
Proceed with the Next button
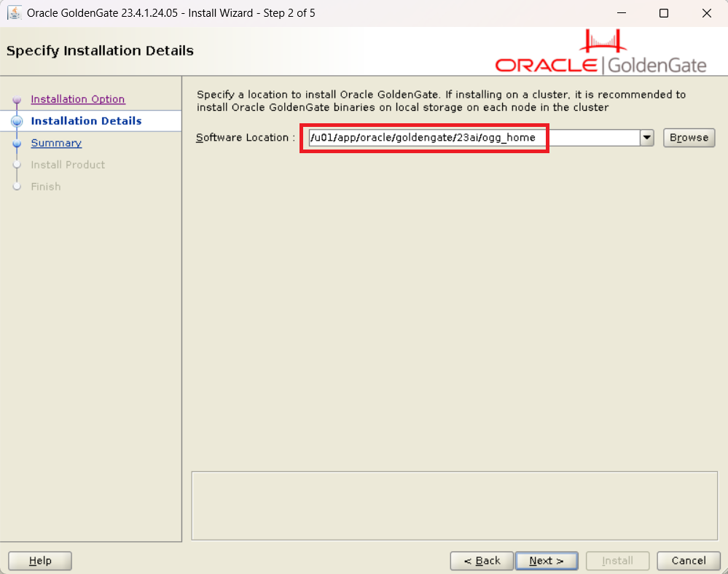point(546,561)
